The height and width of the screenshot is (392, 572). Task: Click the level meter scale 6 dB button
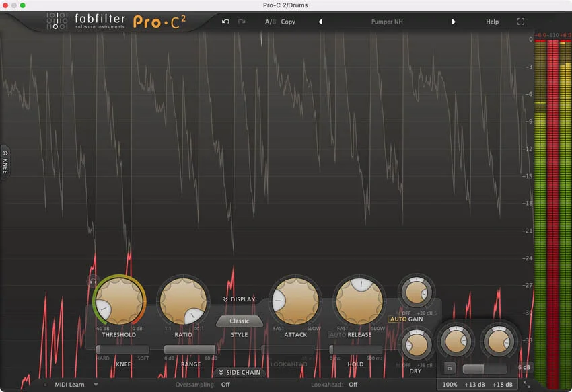[x=524, y=368]
